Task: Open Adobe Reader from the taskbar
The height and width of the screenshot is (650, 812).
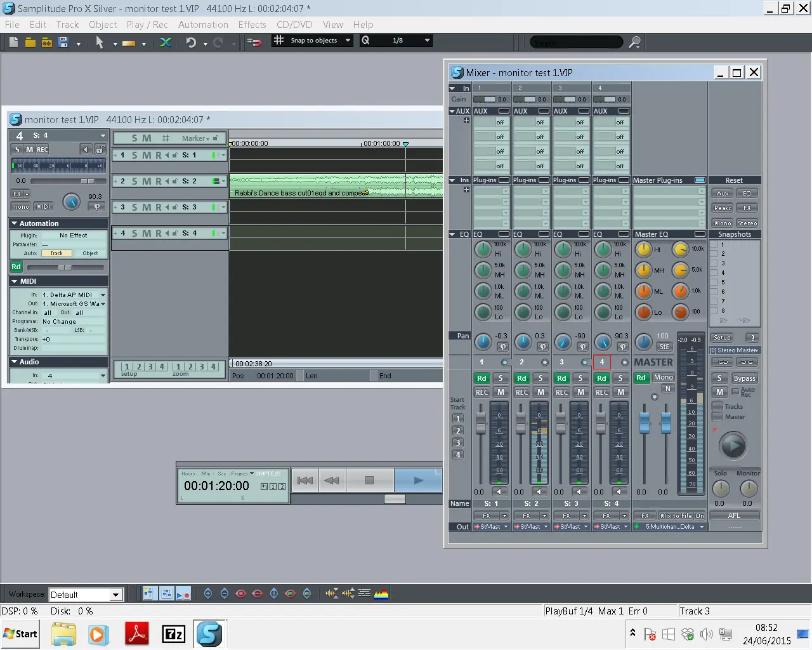Action: 137,633
